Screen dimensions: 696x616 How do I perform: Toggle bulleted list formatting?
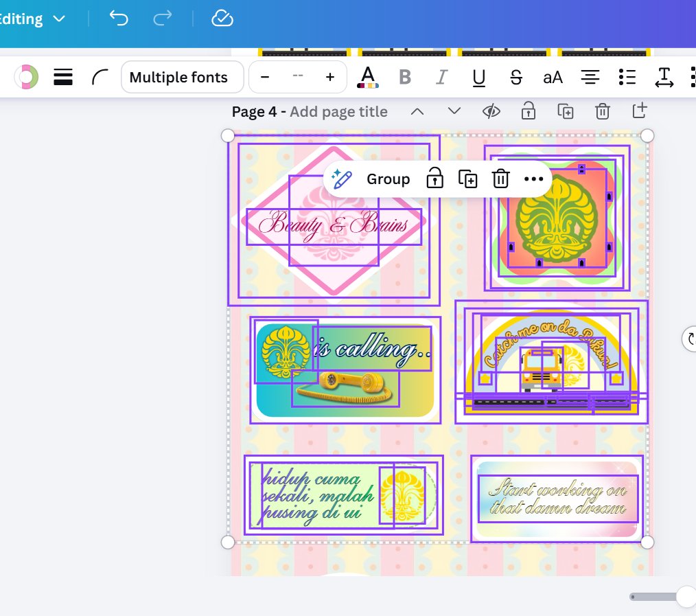(627, 78)
